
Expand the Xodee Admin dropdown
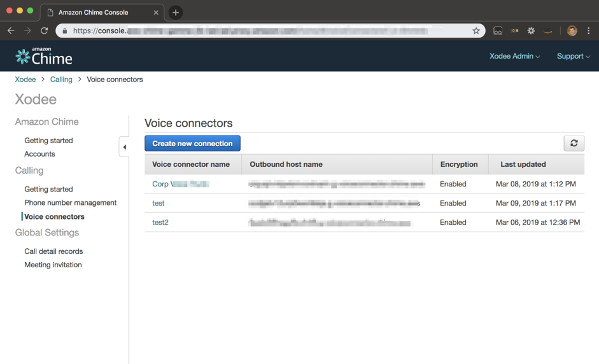click(x=514, y=56)
